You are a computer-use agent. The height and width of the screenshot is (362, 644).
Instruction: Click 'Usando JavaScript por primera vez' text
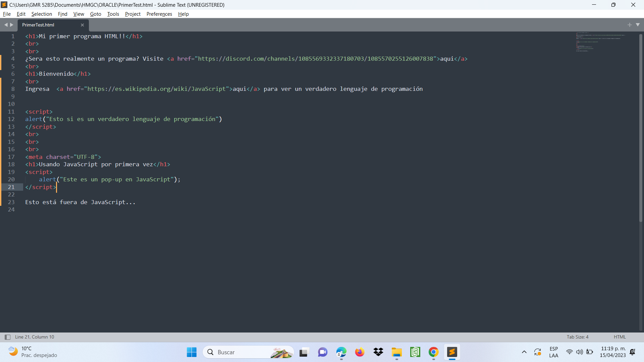pyautogui.click(x=96, y=164)
